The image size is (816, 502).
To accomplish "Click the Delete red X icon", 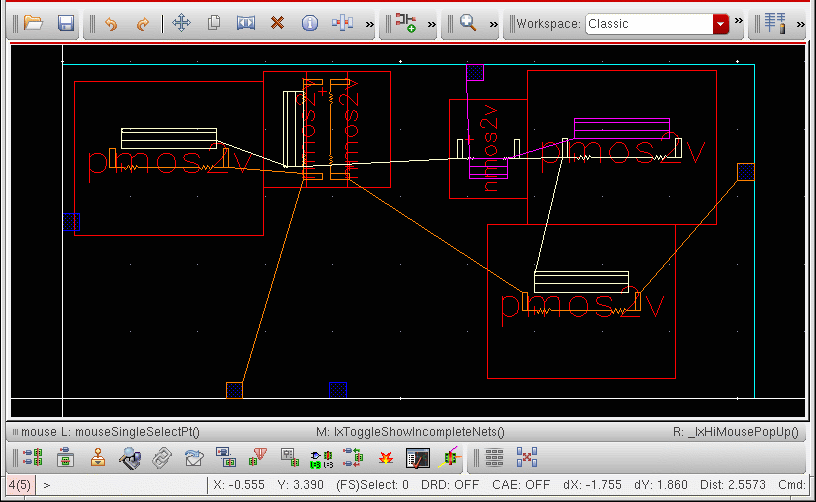I will (x=278, y=23).
